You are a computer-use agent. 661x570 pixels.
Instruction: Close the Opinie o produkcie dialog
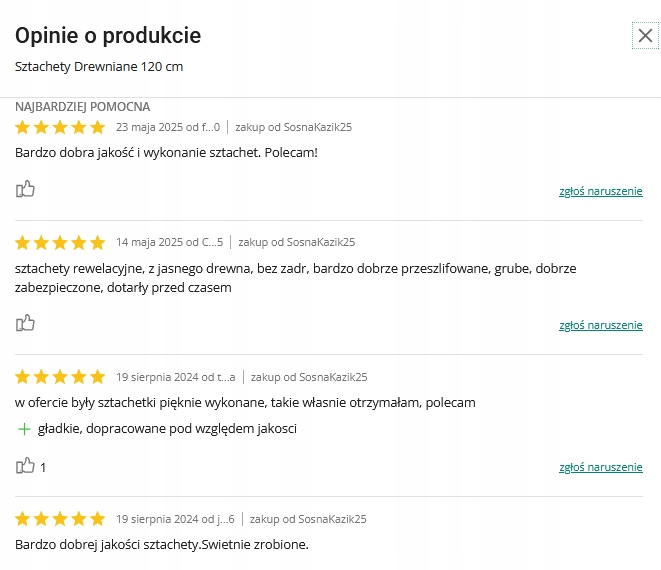(x=645, y=36)
